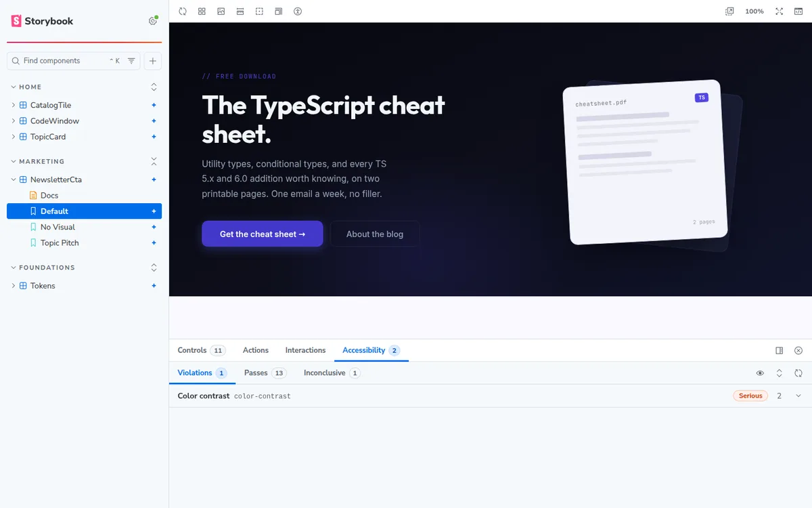Collapse the HOME section
The image size is (812, 508).
27,87
